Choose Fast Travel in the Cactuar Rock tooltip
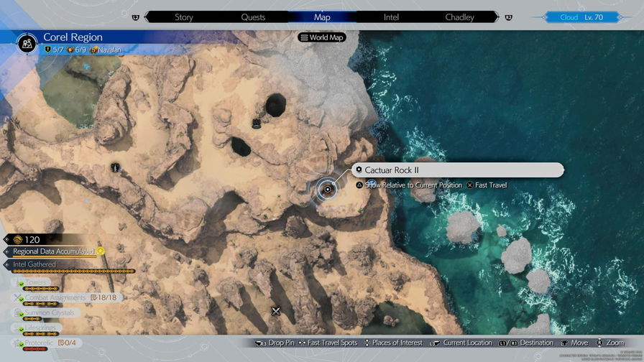The image size is (644, 362). (491, 185)
